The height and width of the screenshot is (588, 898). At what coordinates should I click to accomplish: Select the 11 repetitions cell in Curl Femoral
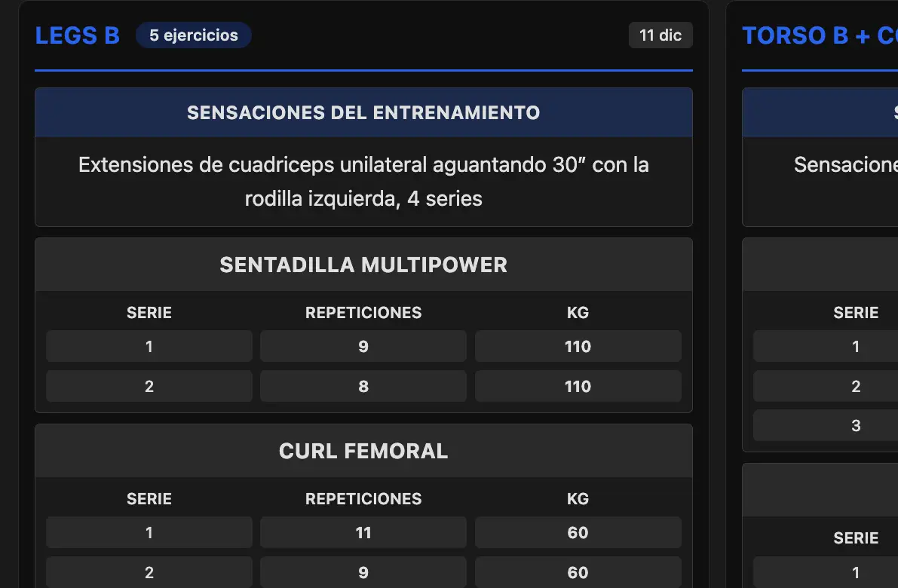coord(363,532)
